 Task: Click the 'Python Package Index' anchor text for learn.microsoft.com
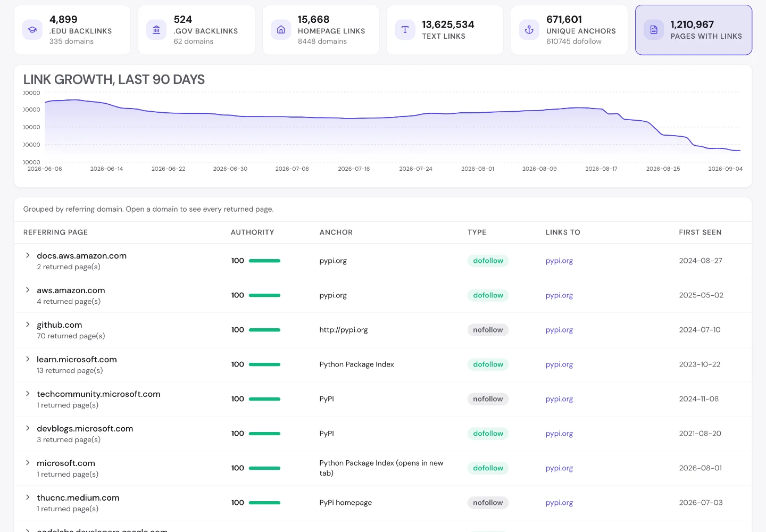click(x=356, y=364)
